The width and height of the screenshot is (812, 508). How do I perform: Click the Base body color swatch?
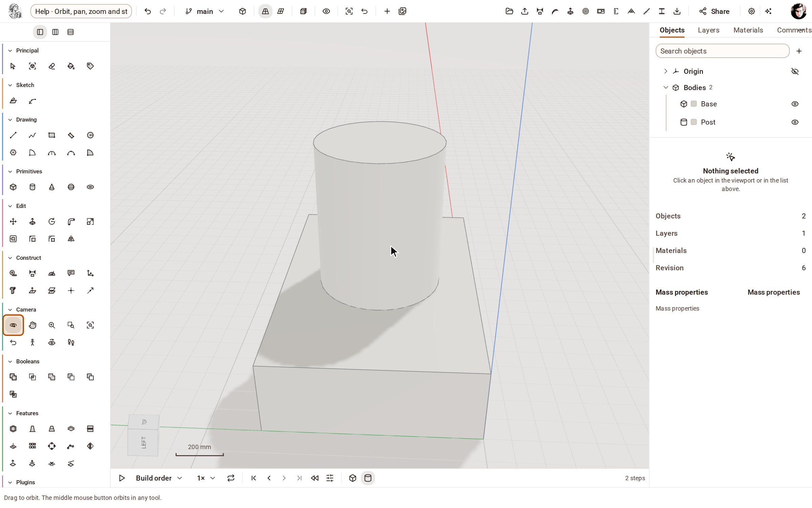(x=694, y=104)
